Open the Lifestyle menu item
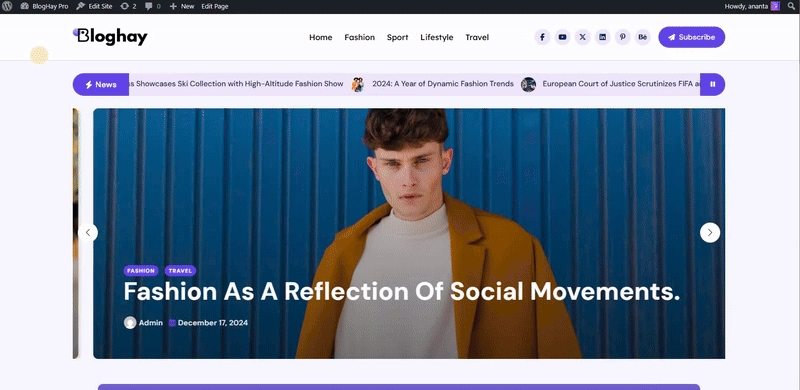The image size is (800, 390). 437,37
